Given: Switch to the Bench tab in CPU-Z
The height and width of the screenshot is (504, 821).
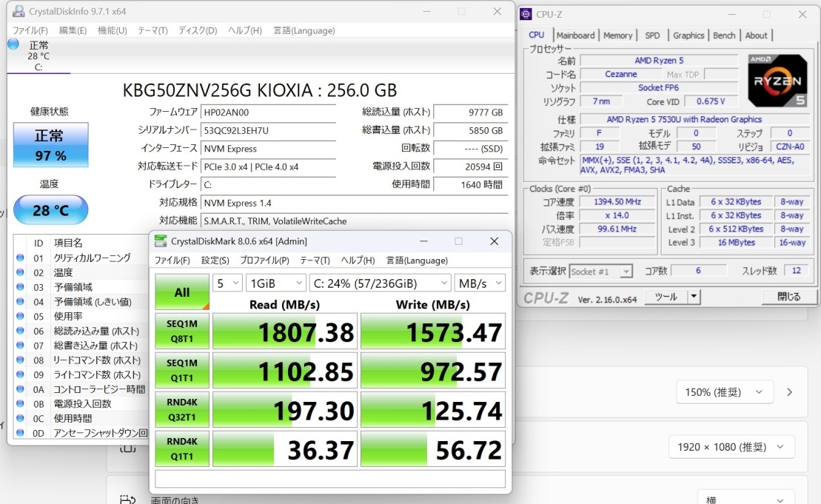Looking at the screenshot, I should pyautogui.click(x=724, y=35).
